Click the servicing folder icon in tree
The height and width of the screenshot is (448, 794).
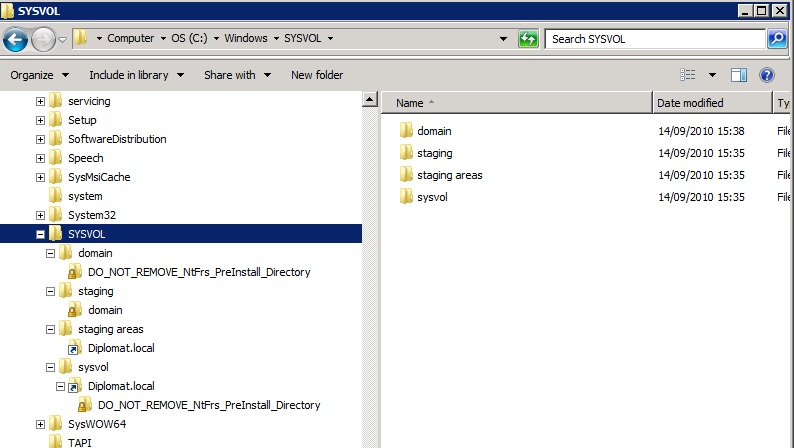click(x=56, y=101)
